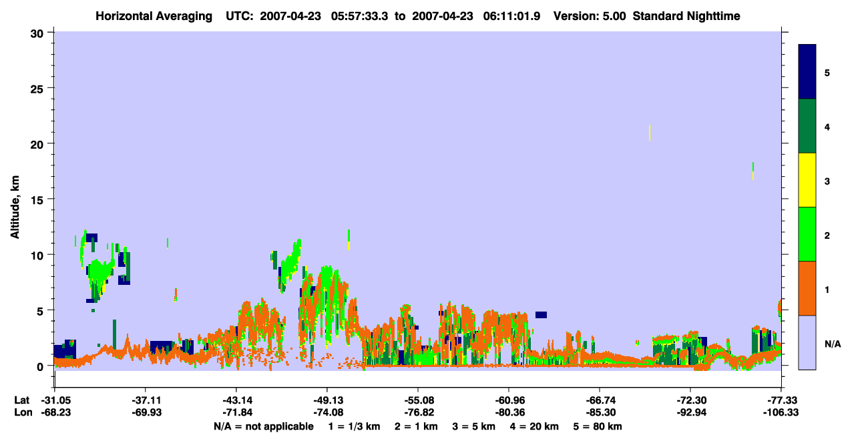This screenshot has width=868, height=445.
Task: Click latitude value -60.96
Action: (x=508, y=400)
